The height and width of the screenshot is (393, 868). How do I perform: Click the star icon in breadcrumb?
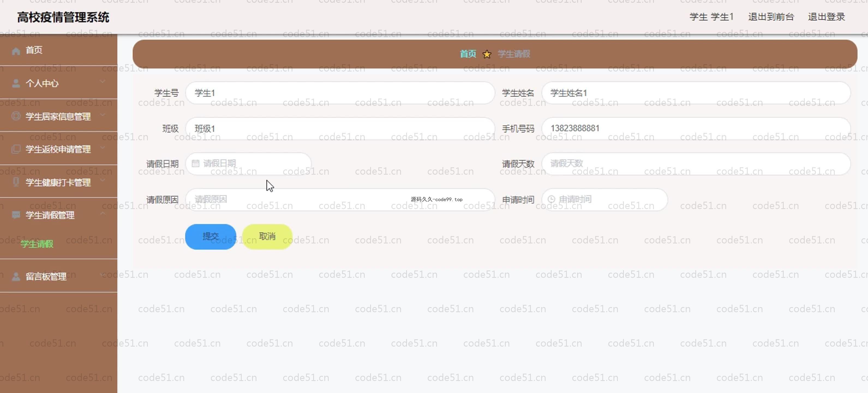[487, 54]
